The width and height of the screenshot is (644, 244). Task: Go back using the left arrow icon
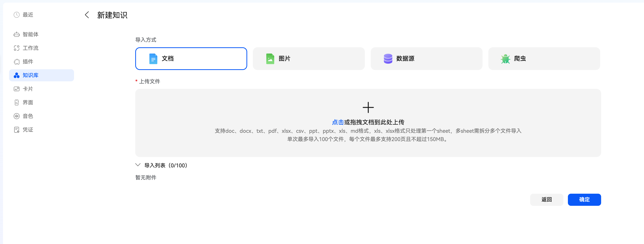(87, 15)
